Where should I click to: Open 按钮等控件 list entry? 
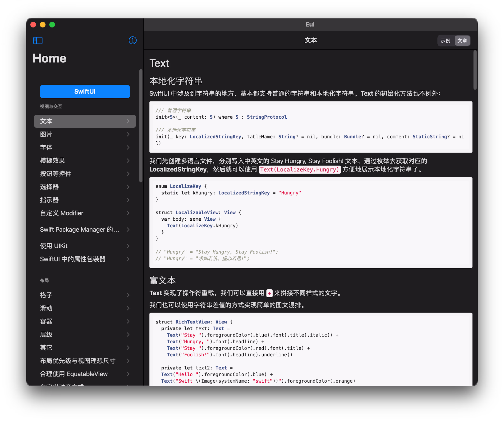[55, 174]
